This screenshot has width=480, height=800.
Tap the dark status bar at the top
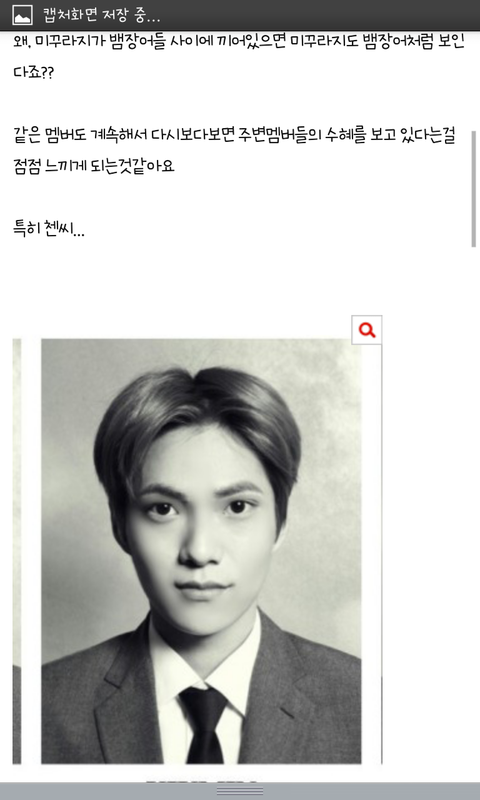tap(240, 15)
